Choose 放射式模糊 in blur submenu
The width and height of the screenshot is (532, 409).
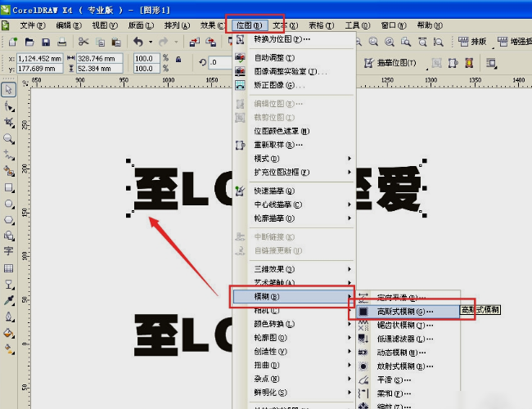click(x=408, y=366)
